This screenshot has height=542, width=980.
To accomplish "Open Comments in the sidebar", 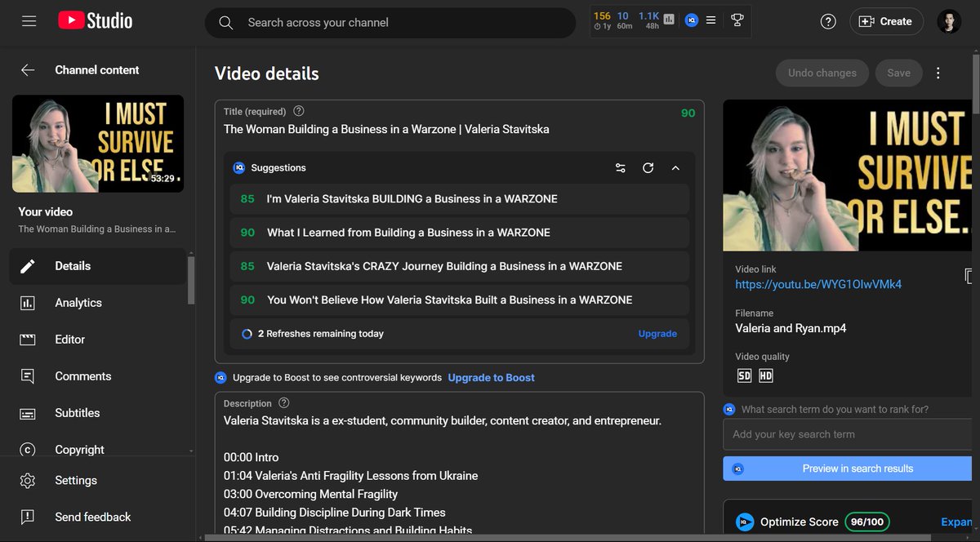I will point(97,376).
